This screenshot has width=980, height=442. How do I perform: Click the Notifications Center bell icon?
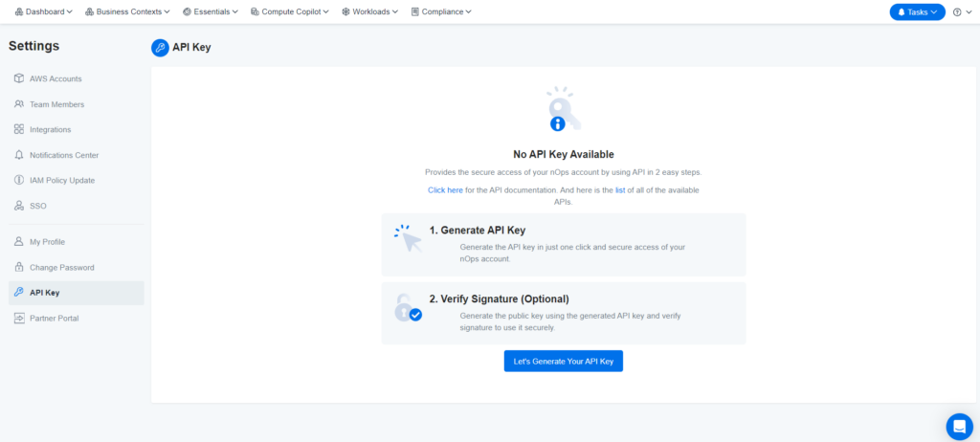point(19,155)
